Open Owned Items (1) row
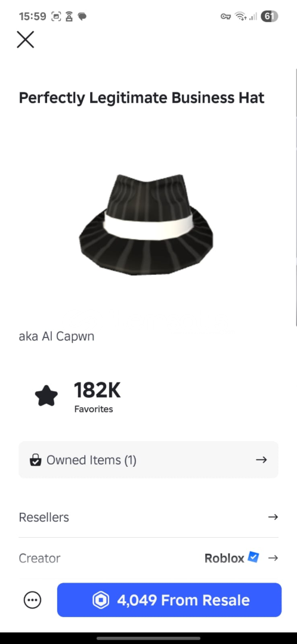 (148, 460)
